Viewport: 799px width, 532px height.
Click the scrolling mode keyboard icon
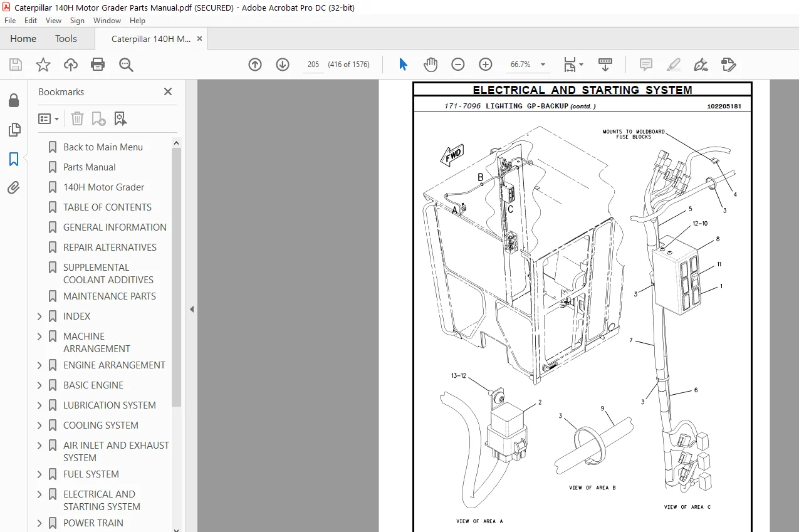(x=605, y=65)
